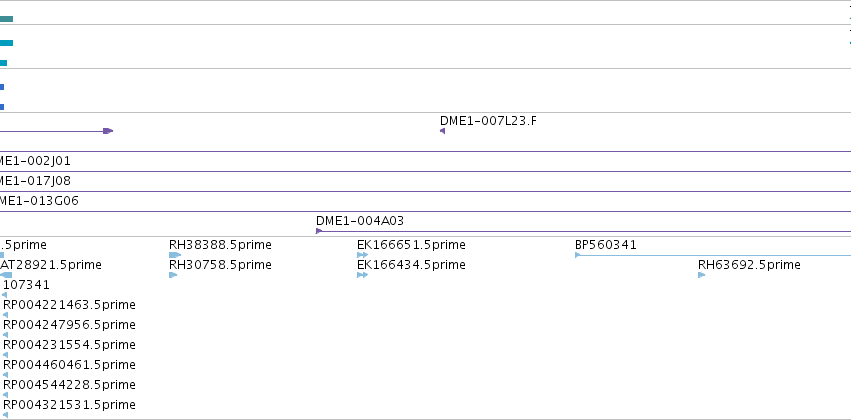This screenshot has width=851, height=420.
Task: Select the RP004231554.5prime label
Action: click(69, 345)
